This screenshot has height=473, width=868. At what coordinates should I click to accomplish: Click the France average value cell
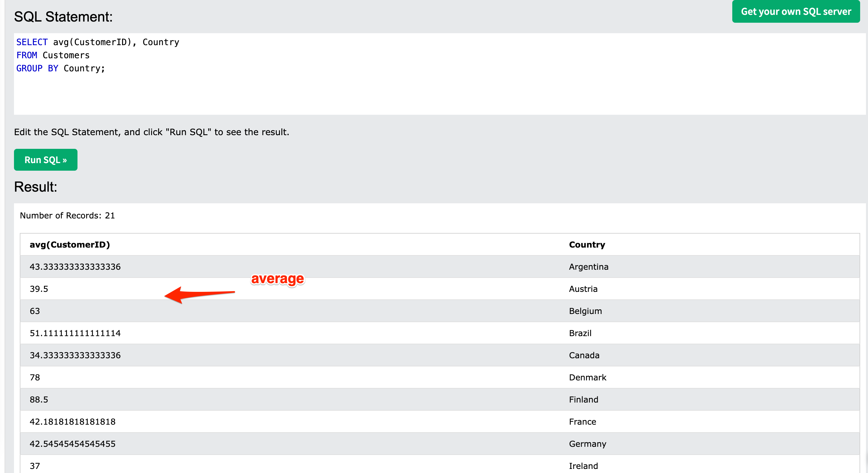point(73,421)
